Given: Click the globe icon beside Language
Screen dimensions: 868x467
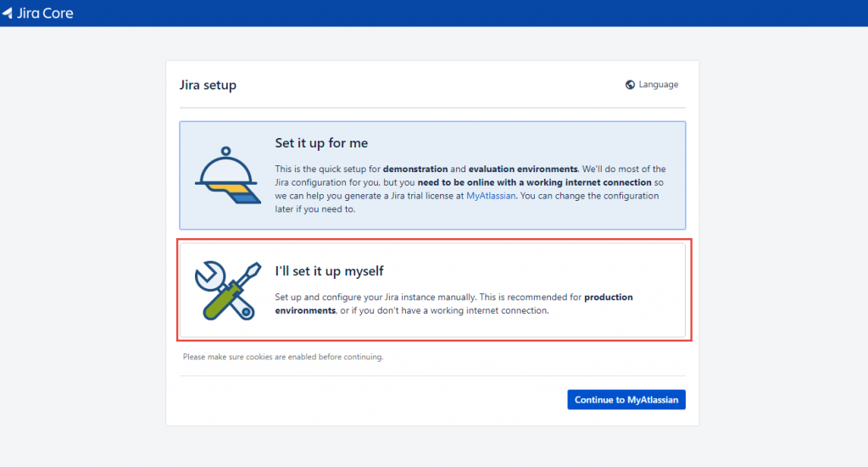Looking at the screenshot, I should tap(630, 85).
